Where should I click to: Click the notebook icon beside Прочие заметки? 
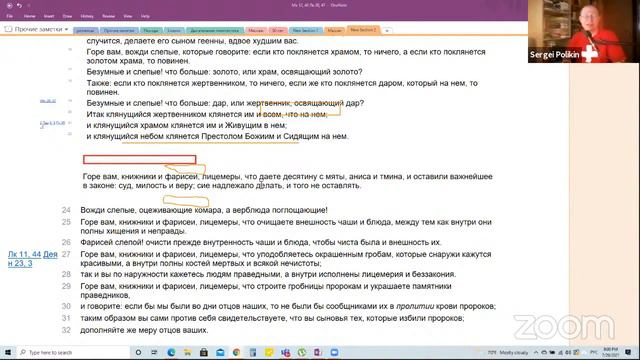8,29
